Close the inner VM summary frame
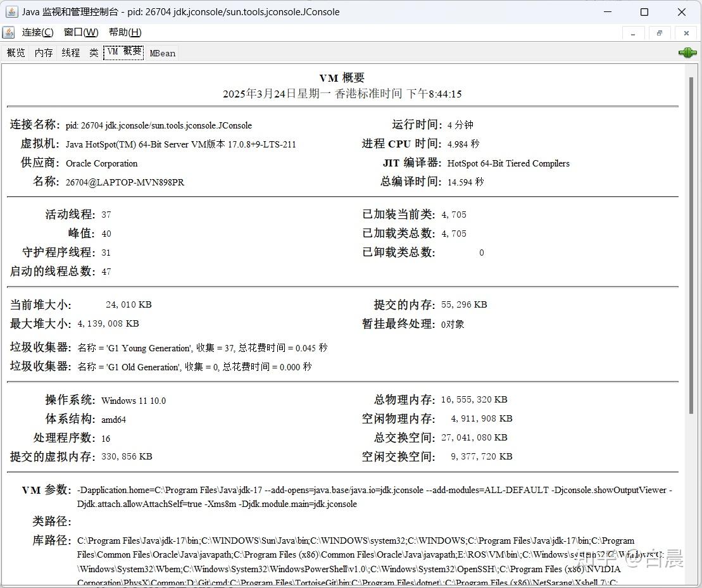The image size is (702, 588). (x=686, y=32)
